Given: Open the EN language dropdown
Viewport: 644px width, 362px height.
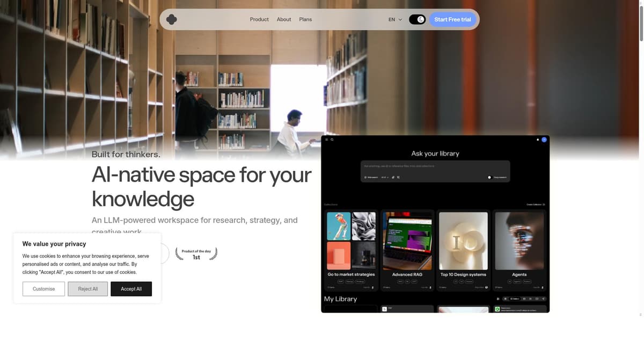Looking at the screenshot, I should click(394, 19).
